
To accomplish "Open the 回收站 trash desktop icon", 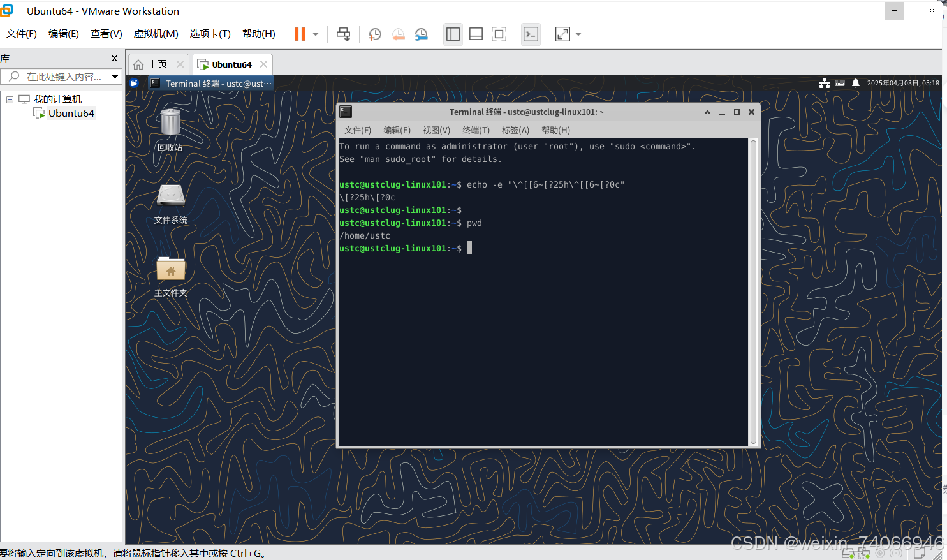I will click(170, 129).
